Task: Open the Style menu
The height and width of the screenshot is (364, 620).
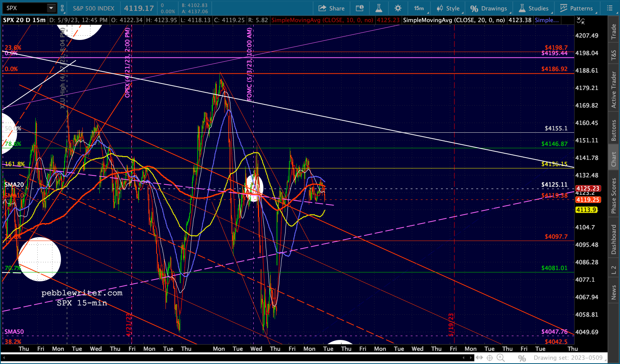Action: [x=448, y=8]
